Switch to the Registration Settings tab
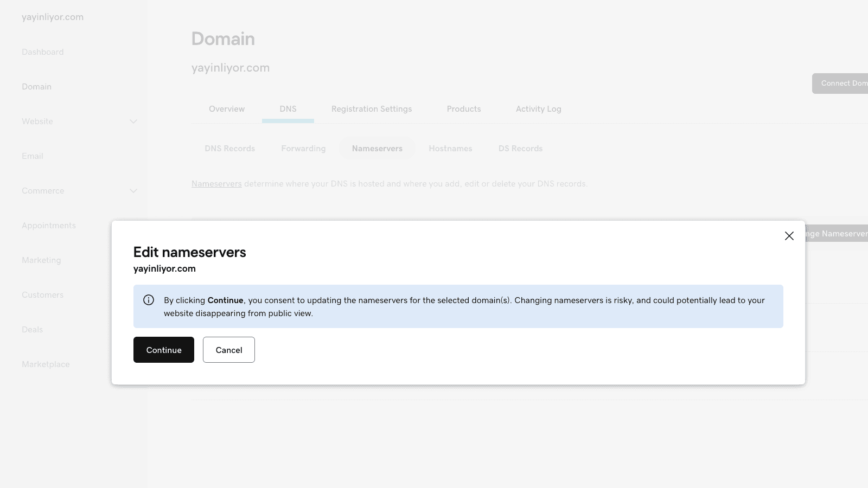Image resolution: width=868 pixels, height=488 pixels. (x=372, y=109)
